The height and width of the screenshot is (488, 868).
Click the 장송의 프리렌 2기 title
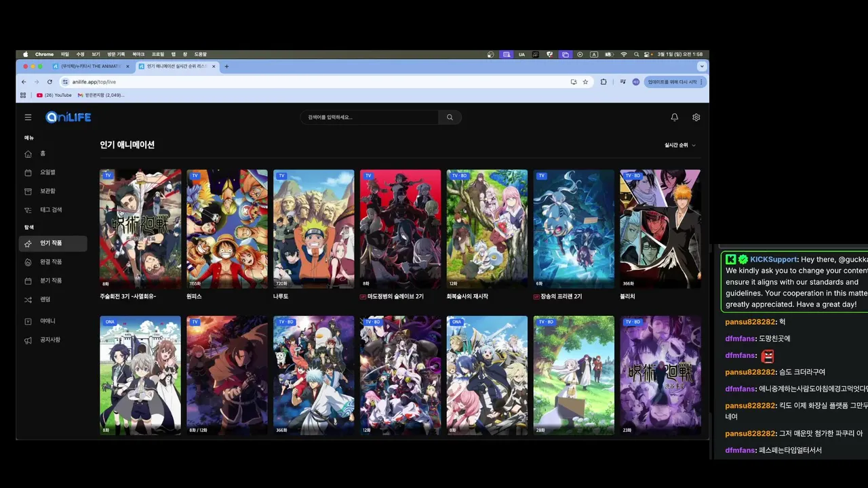pos(561,296)
